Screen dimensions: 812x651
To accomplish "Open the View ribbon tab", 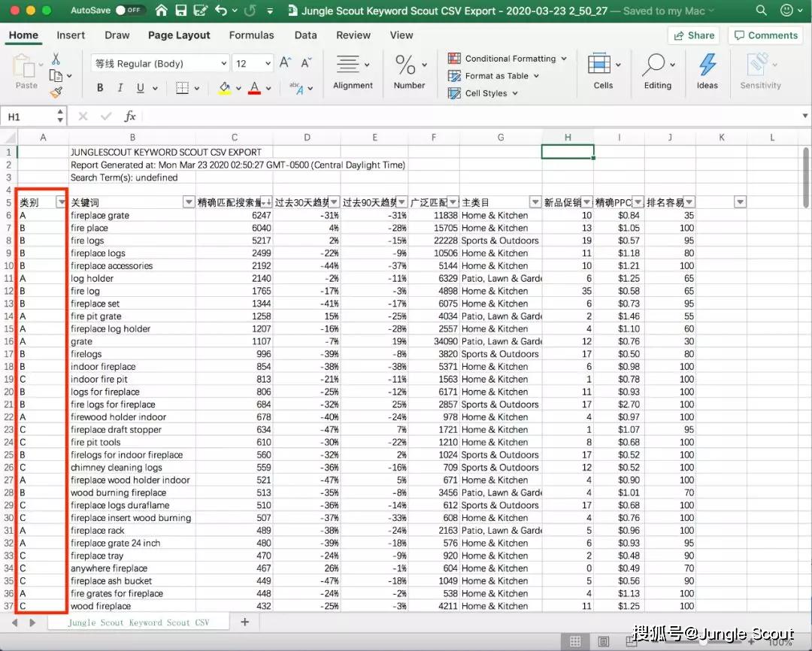I will 401,35.
